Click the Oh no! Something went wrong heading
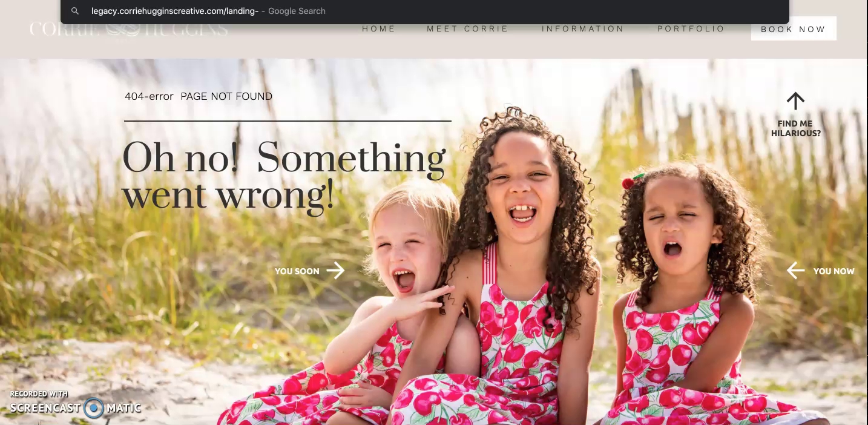This screenshot has width=868, height=425. (x=284, y=177)
